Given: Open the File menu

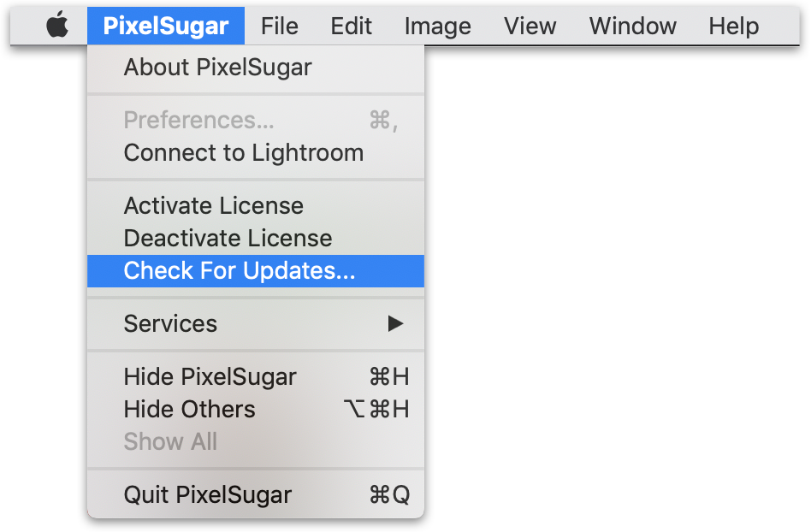Looking at the screenshot, I should [279, 26].
